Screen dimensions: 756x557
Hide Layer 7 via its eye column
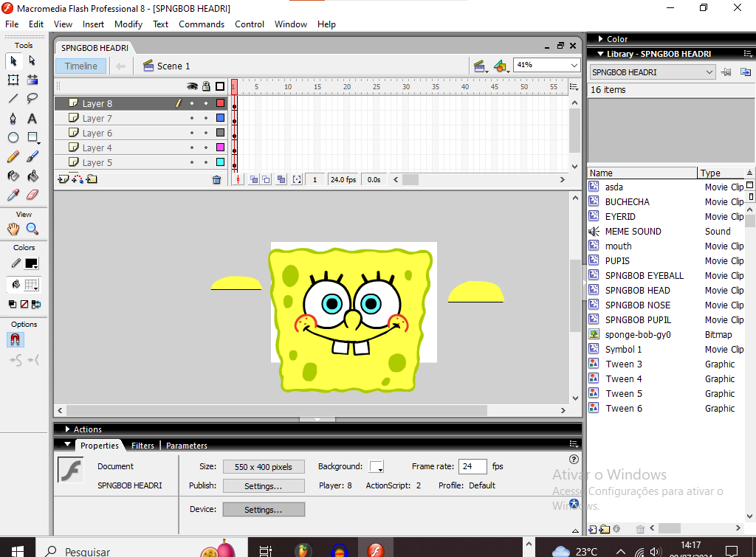pos(192,118)
